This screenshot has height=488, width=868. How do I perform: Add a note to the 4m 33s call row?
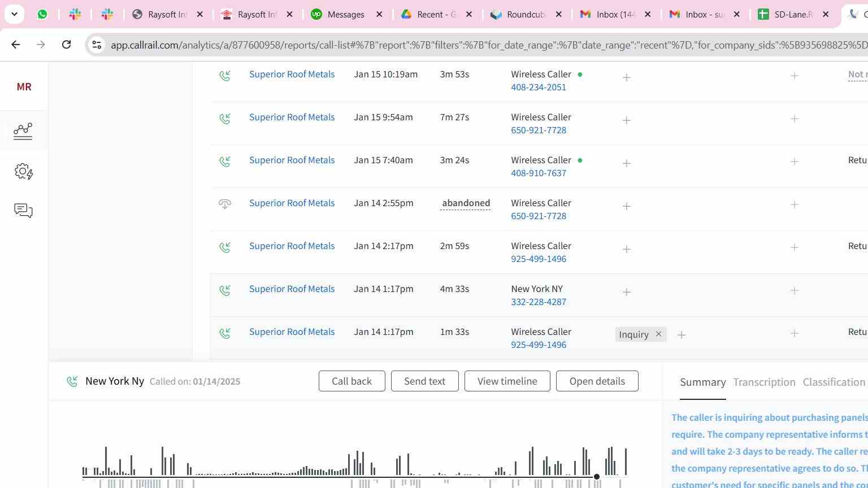point(794,290)
